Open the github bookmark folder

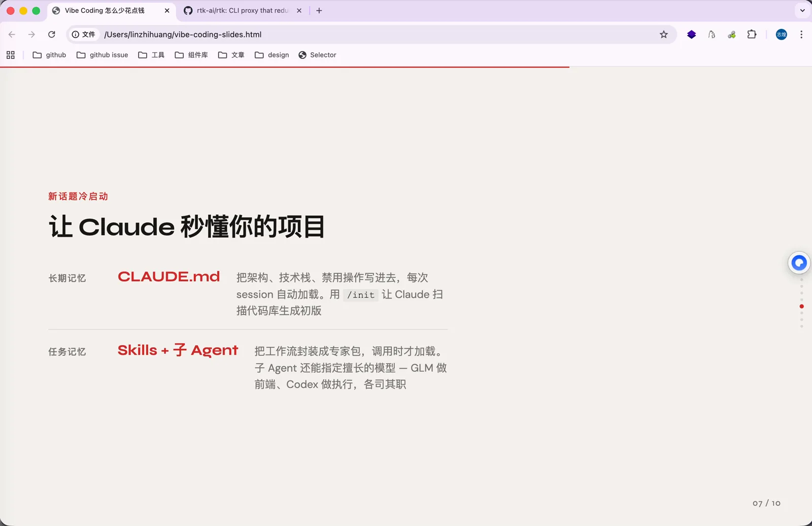click(49, 55)
